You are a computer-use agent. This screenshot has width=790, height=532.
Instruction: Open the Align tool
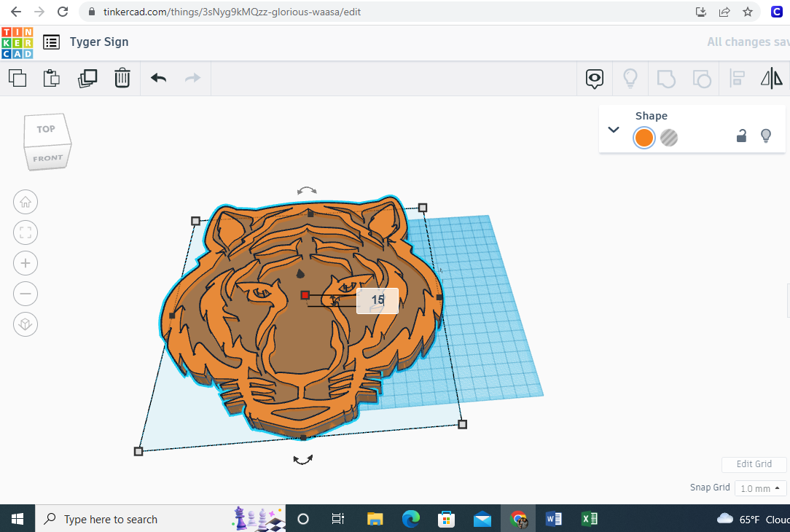click(x=737, y=78)
